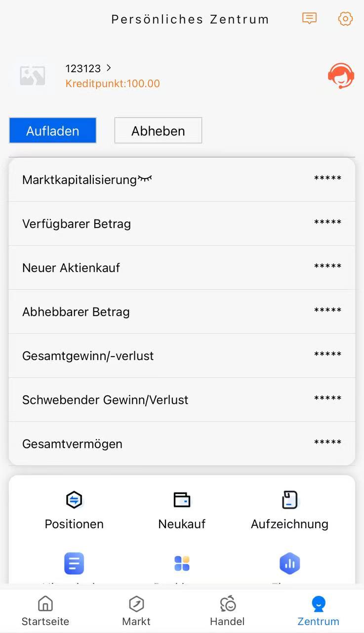This screenshot has height=633, width=364.
Task: Click the Kreditpunkt:100.00 label
Action: coord(113,84)
